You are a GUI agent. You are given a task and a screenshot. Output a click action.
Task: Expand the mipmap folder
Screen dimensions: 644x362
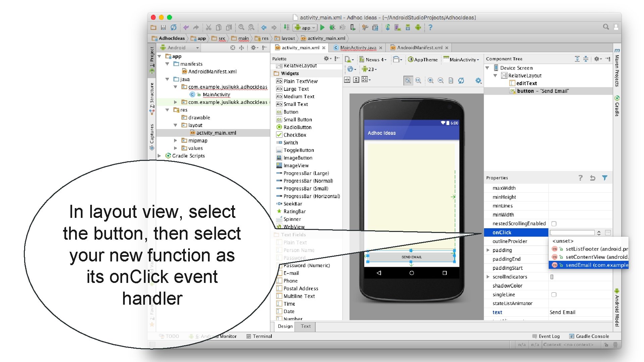[x=175, y=140]
